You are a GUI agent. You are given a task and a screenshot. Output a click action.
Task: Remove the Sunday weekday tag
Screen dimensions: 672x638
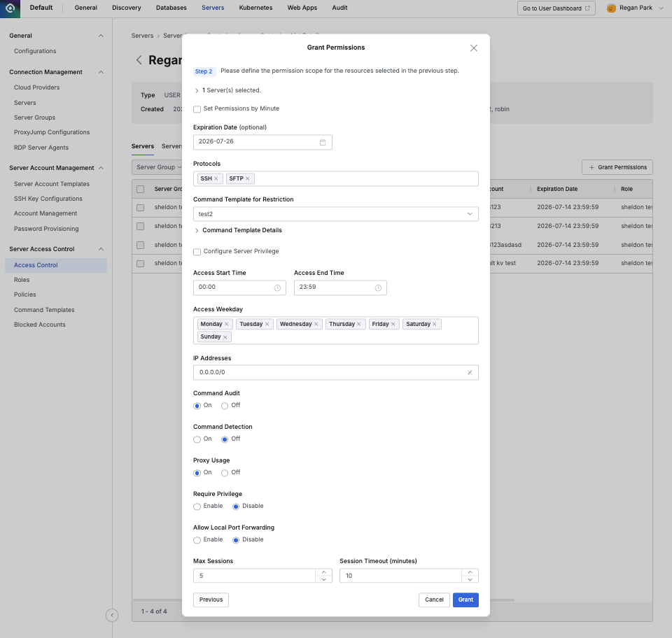click(x=225, y=336)
